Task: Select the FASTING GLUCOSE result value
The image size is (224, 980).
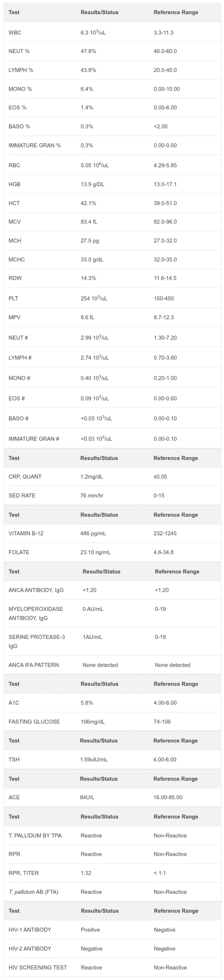Action: pyautogui.click(x=93, y=722)
